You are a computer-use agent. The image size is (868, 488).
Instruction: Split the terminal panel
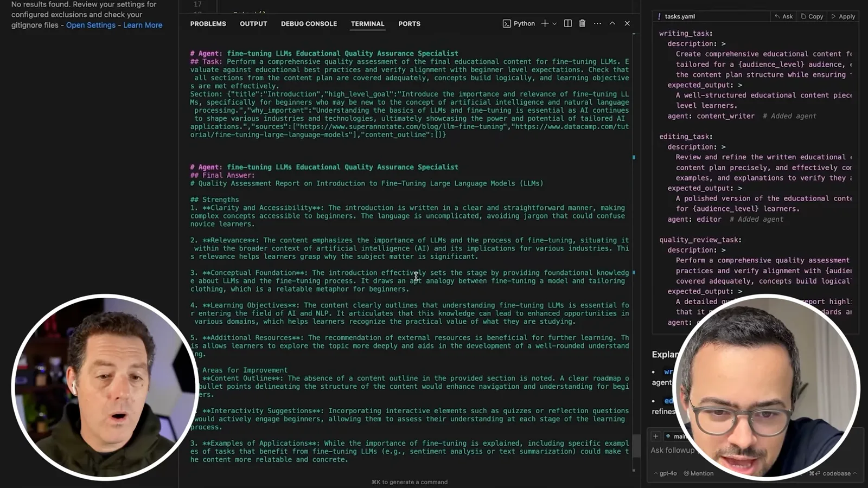(567, 23)
